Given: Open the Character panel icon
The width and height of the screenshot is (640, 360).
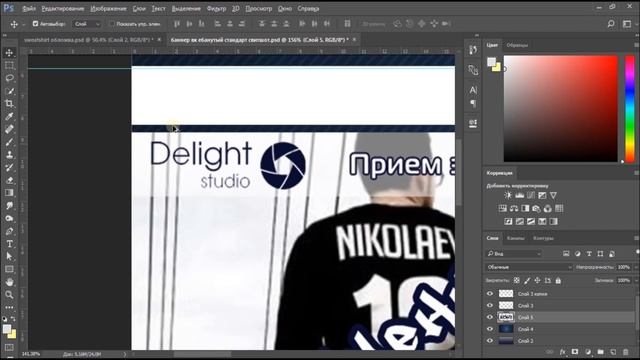Looking at the screenshot, I should tap(473, 90).
